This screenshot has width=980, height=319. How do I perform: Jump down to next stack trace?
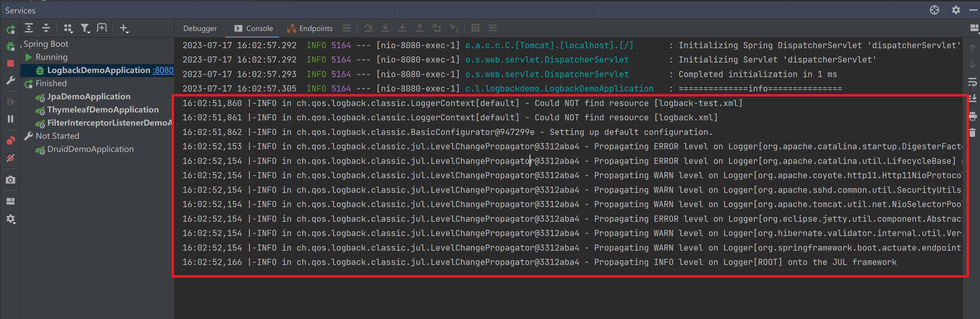(972, 64)
